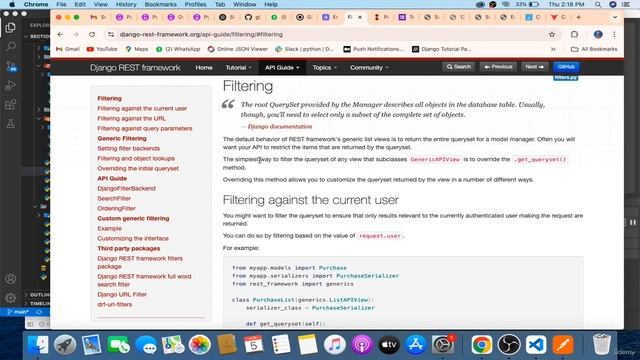Open Chrome tab search dropdown arrow
This screenshot has width=640, height=360.
click(x=615, y=17)
